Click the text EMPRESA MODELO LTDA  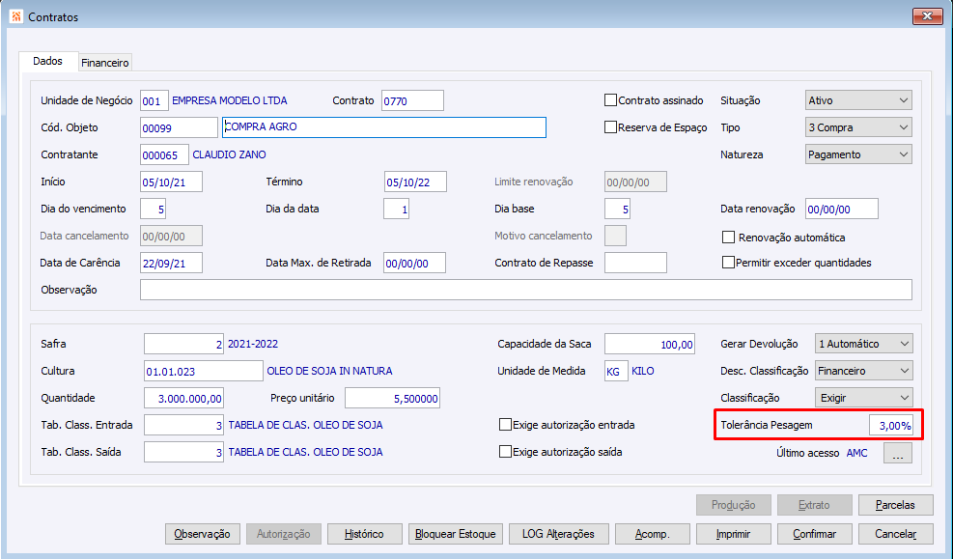coord(230,100)
